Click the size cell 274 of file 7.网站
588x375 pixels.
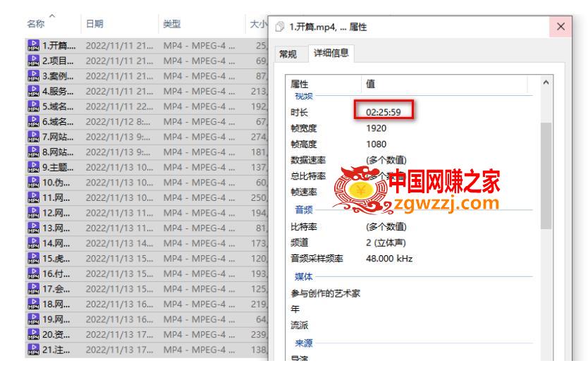tap(259, 137)
